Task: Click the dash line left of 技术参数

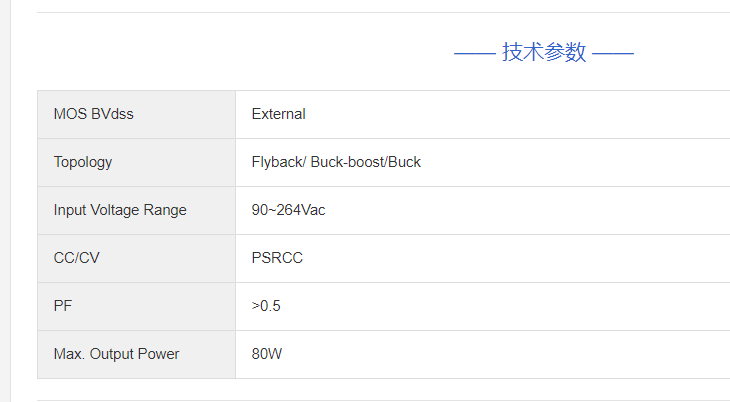Action: tap(474, 53)
